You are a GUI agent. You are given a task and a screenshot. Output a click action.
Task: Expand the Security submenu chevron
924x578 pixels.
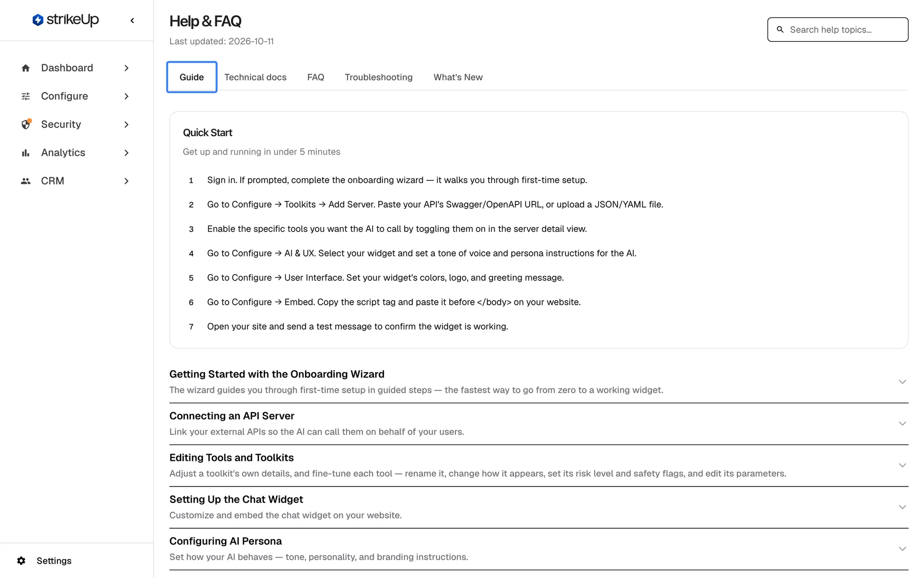click(126, 124)
